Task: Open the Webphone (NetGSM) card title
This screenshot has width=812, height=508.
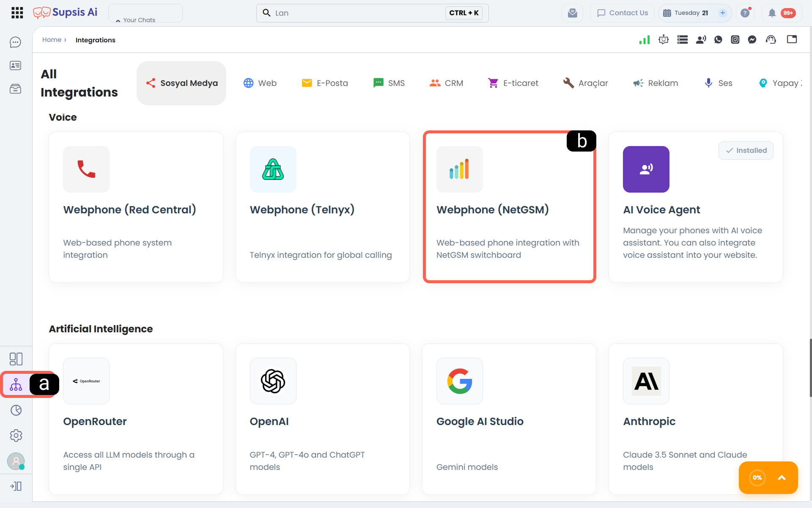Action: click(493, 210)
